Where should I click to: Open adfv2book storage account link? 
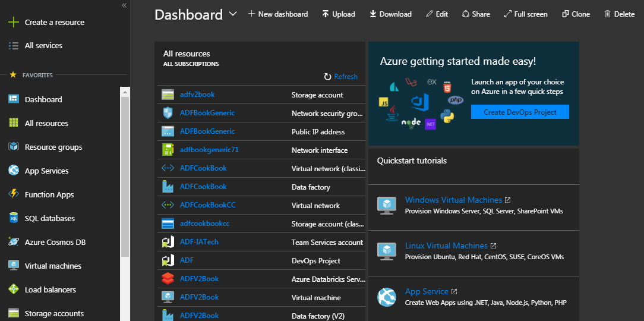[x=197, y=95]
